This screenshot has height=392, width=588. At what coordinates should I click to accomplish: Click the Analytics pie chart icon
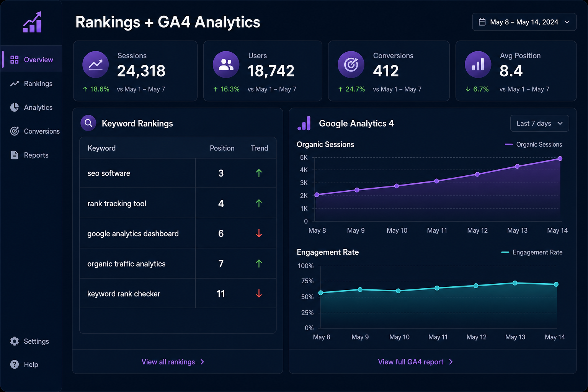tap(15, 108)
